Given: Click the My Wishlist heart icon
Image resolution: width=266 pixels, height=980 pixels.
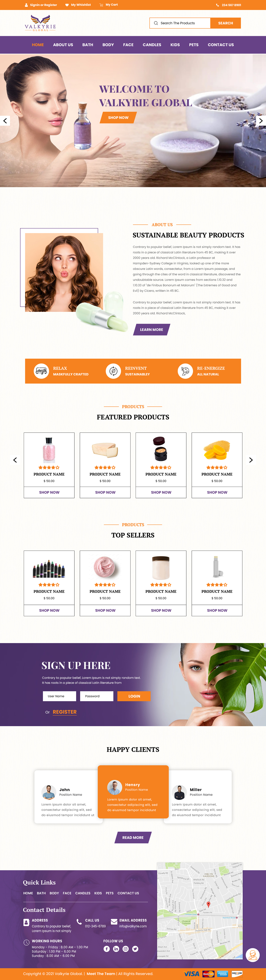Looking at the screenshot, I should point(67,5).
